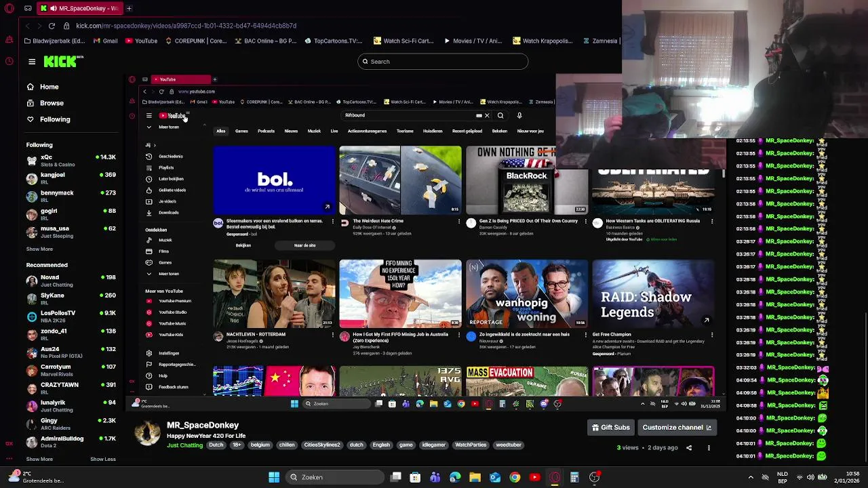Open File Explorer from taskbar
The width and height of the screenshot is (868, 488).
tap(475, 477)
